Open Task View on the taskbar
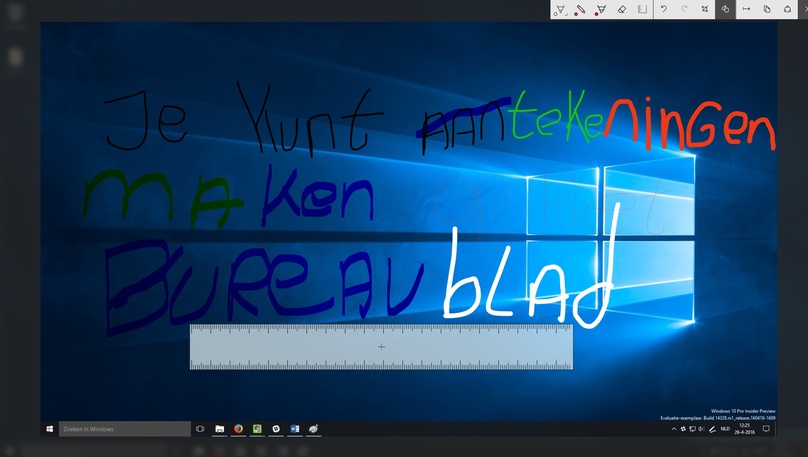 200,429
